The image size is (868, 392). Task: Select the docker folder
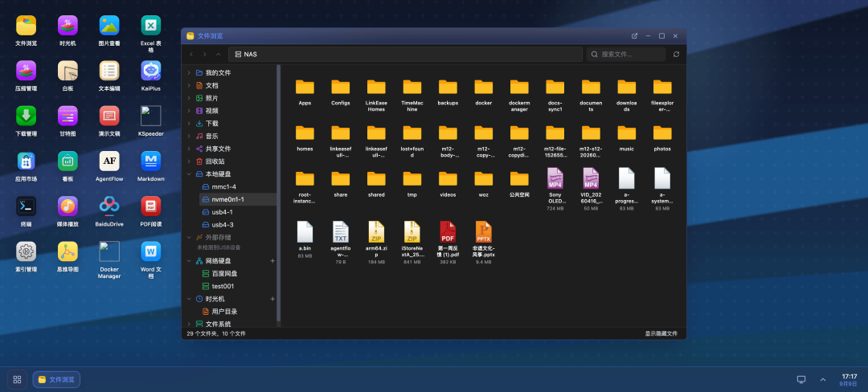[x=483, y=92]
